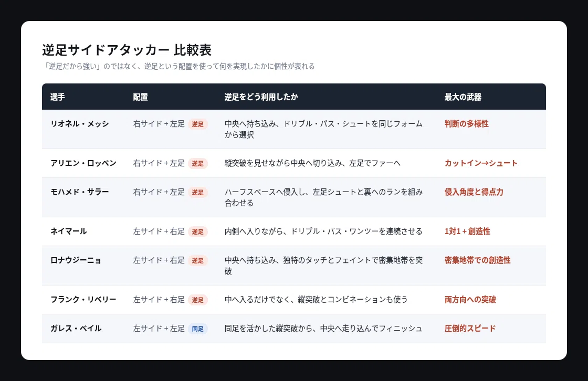Viewport: 588px width, 381px height.
Task: Select the player name ネイマール
Action: click(x=69, y=231)
